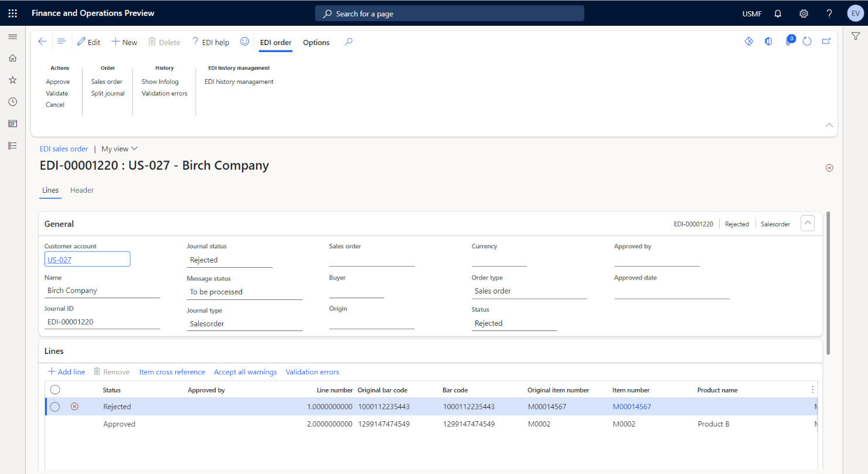
Task: Open the attachments paperclip icon
Action: (788, 41)
